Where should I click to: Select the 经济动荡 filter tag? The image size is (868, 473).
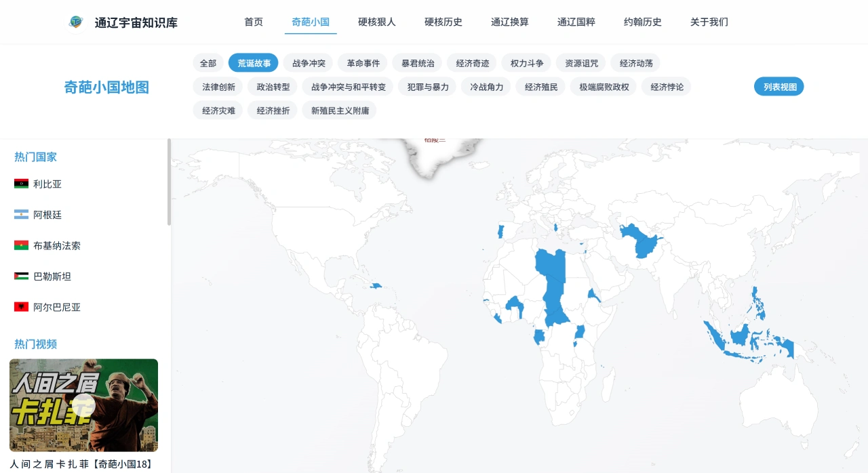click(x=636, y=63)
